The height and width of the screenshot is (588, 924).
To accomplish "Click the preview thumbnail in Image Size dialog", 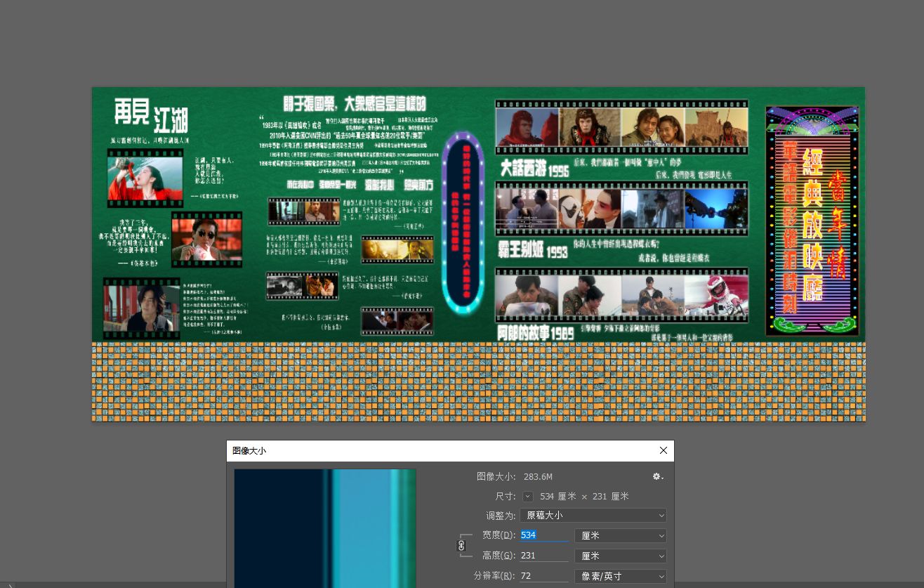I will tap(325, 528).
